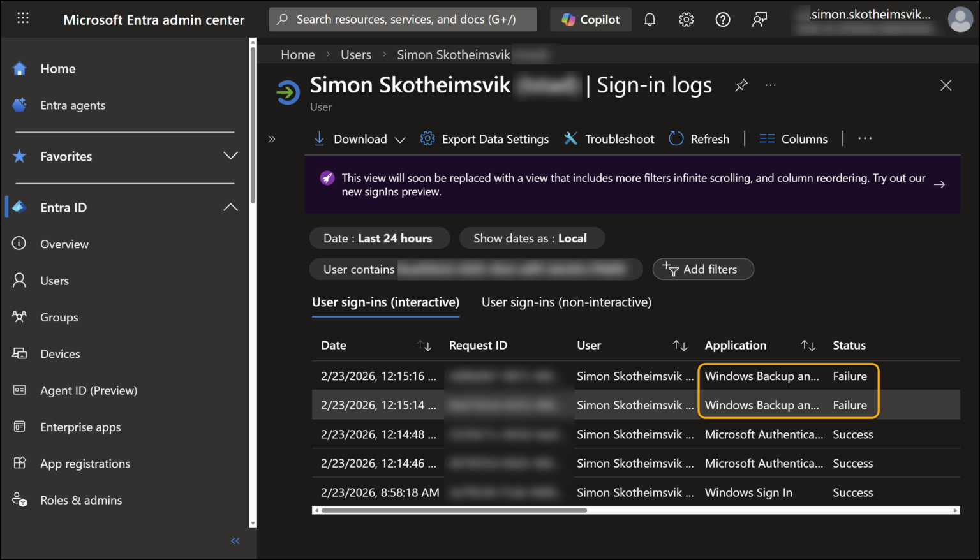Follow the new signIns preview banner arrow
The width and height of the screenshot is (980, 560).
click(x=939, y=184)
